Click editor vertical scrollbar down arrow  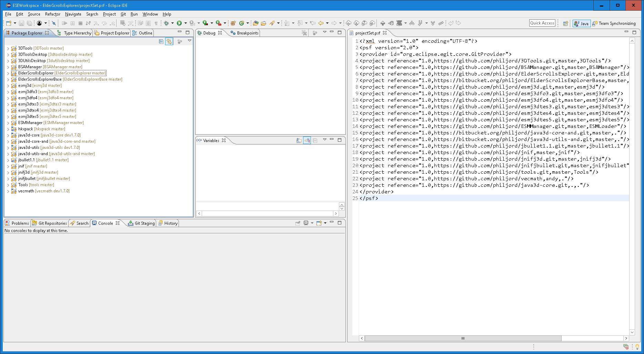pos(632,332)
